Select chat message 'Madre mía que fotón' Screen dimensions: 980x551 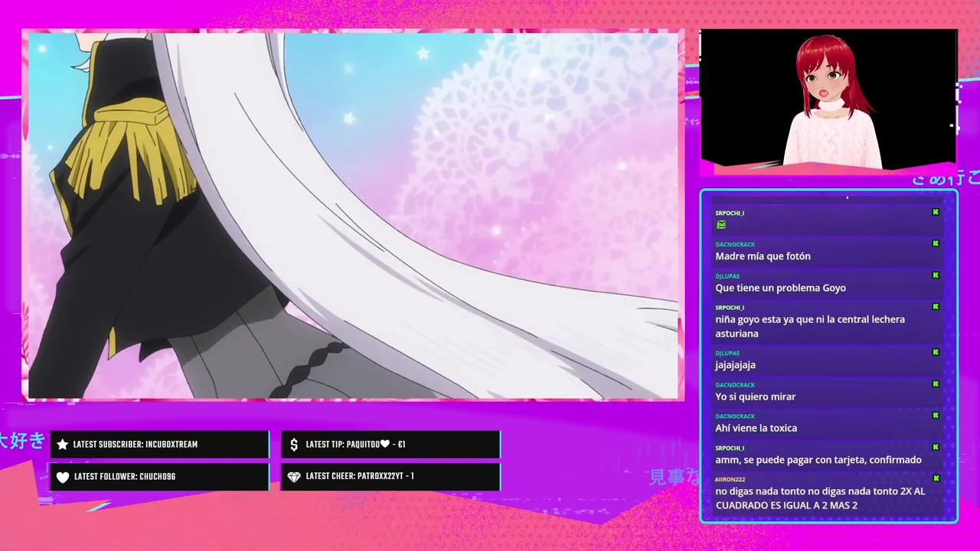click(x=763, y=256)
